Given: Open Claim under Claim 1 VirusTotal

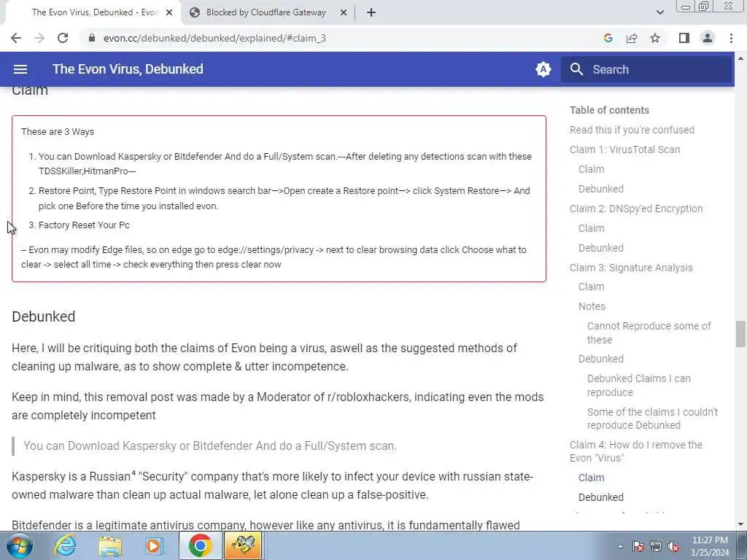Looking at the screenshot, I should [591, 169].
